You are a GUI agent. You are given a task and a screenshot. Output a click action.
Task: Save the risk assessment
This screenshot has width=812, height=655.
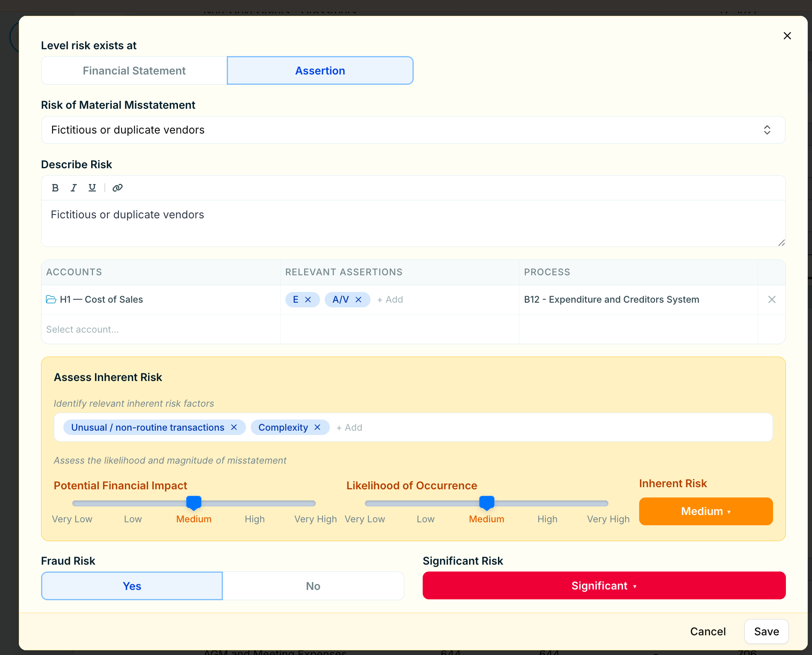click(x=767, y=631)
